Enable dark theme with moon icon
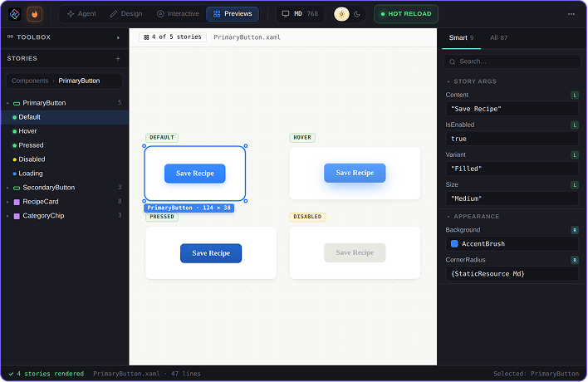 point(357,14)
